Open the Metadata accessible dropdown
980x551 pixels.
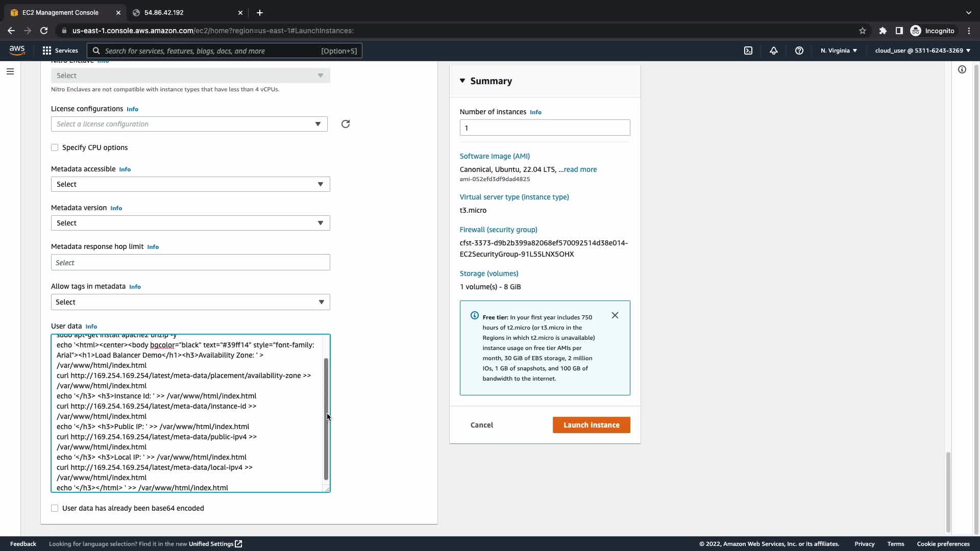click(190, 184)
